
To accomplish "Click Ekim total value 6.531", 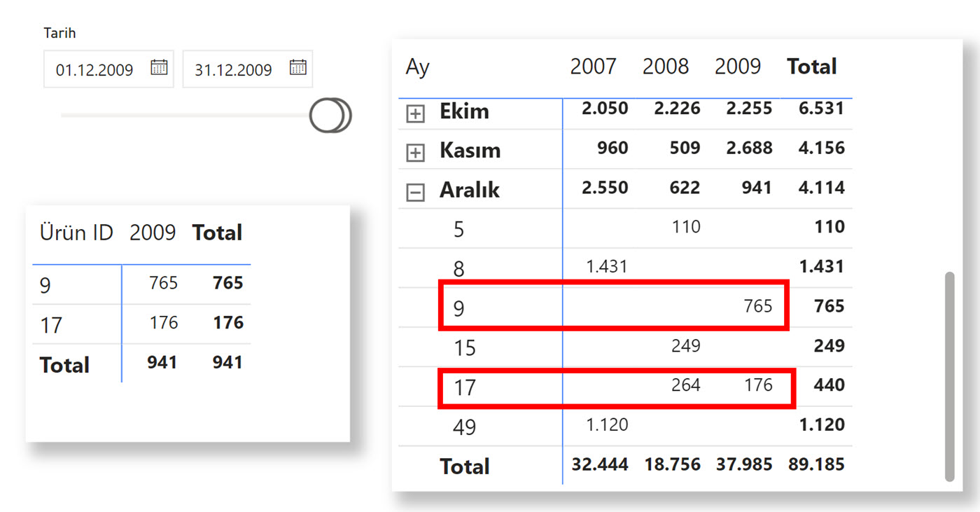I will [x=822, y=109].
